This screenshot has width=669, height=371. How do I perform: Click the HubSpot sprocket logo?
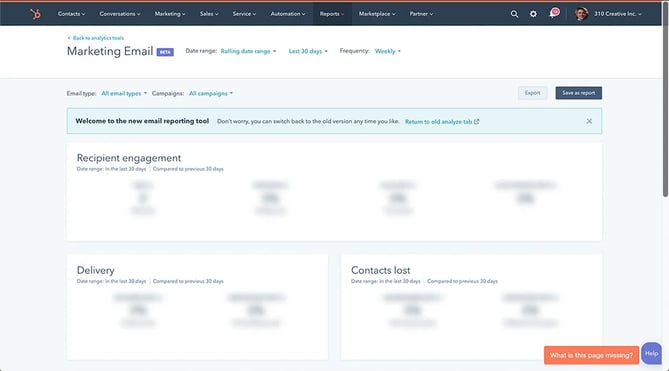tap(35, 14)
